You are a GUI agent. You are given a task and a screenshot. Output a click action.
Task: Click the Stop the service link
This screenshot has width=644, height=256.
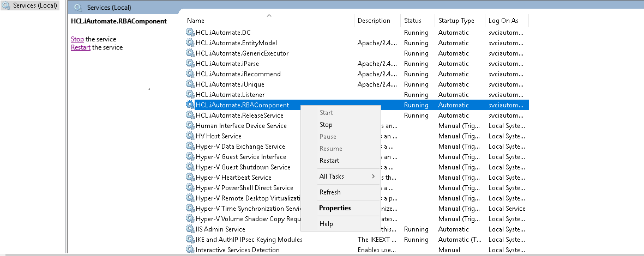pyautogui.click(x=77, y=39)
